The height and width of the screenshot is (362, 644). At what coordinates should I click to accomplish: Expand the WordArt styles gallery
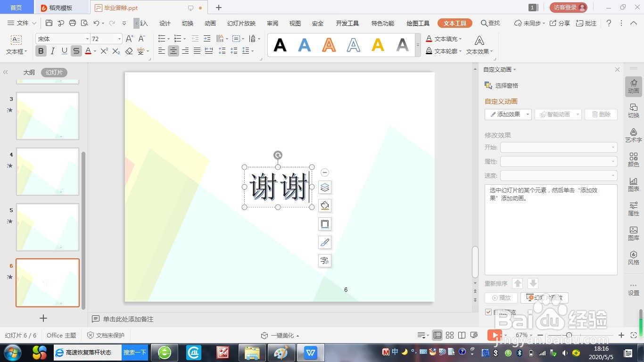click(x=418, y=45)
